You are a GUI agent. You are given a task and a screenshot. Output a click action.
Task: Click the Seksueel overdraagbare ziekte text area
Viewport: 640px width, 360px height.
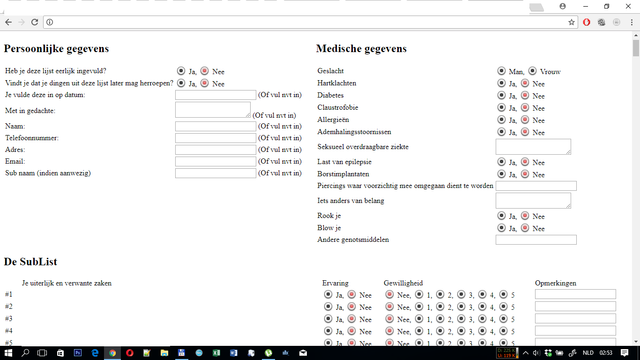pos(533,147)
